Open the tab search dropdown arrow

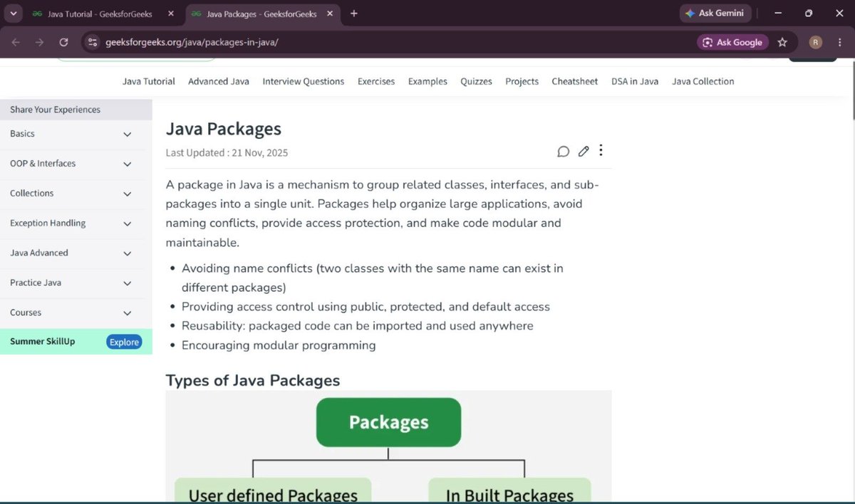tap(13, 14)
